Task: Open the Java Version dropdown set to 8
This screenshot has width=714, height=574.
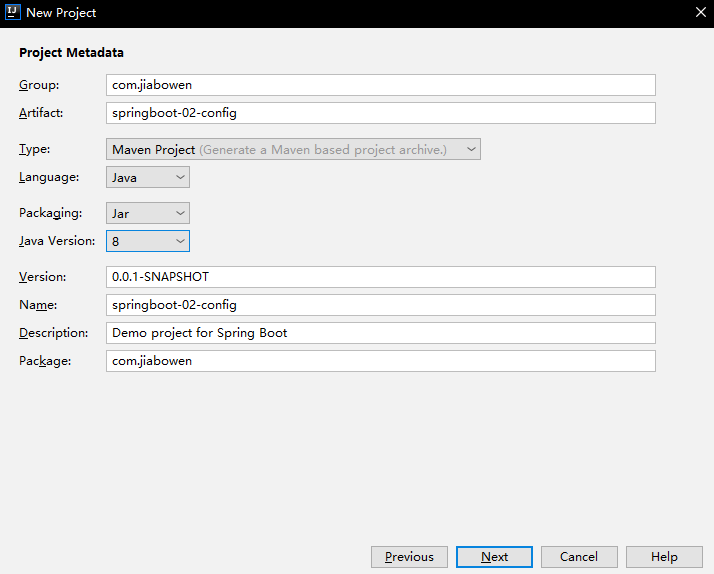Action: (148, 241)
